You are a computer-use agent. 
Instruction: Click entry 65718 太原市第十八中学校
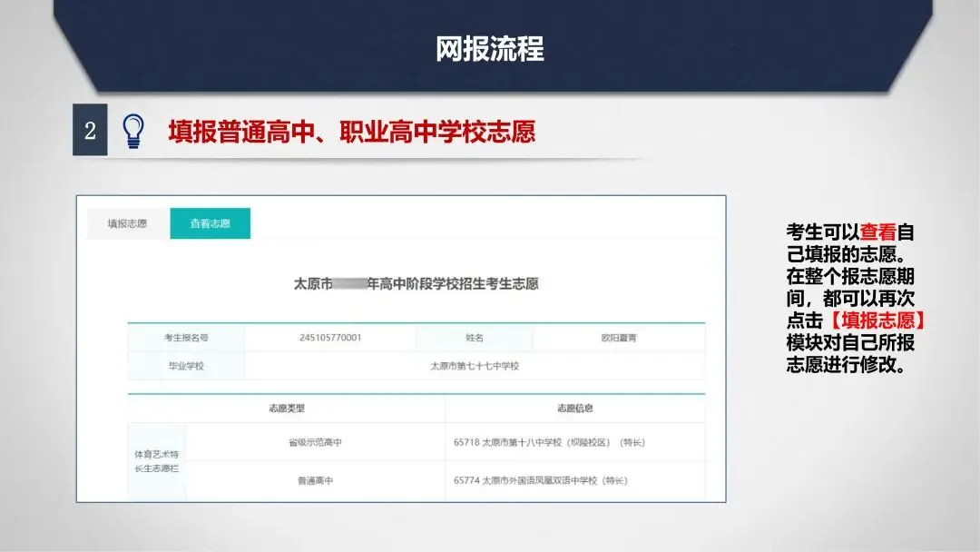coord(549,442)
